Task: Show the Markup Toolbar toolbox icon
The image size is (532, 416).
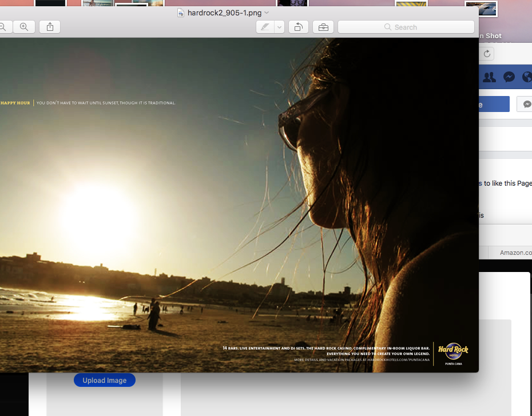Action: pos(323,27)
